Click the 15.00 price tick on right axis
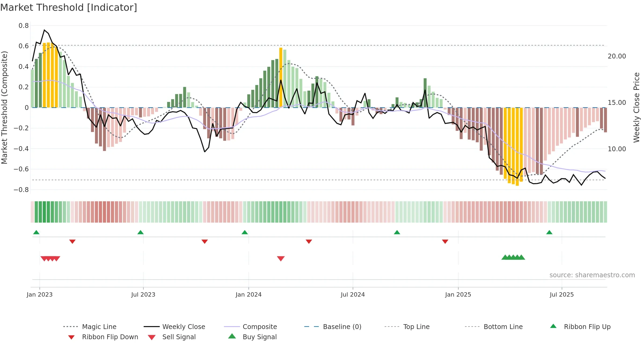 (x=617, y=103)
